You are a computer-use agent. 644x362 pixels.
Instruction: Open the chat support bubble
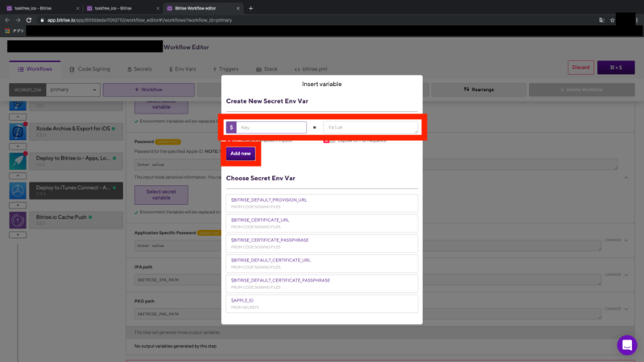point(627,345)
